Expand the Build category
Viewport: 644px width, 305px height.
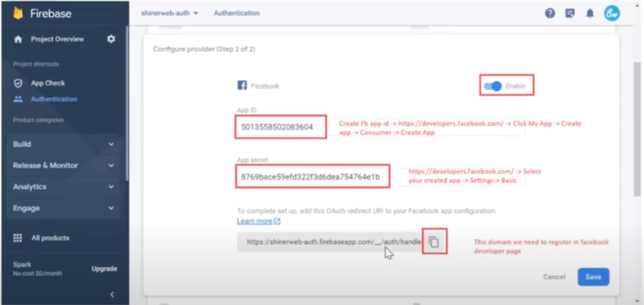pyautogui.click(x=64, y=144)
